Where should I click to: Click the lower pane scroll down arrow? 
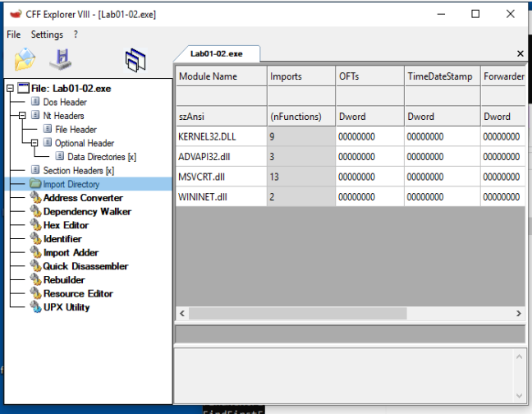(519, 396)
